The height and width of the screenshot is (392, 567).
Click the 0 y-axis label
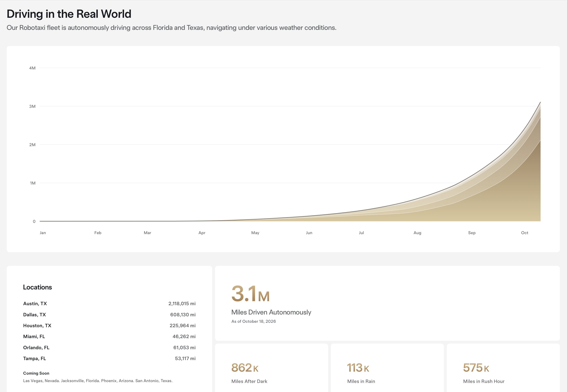click(x=34, y=221)
